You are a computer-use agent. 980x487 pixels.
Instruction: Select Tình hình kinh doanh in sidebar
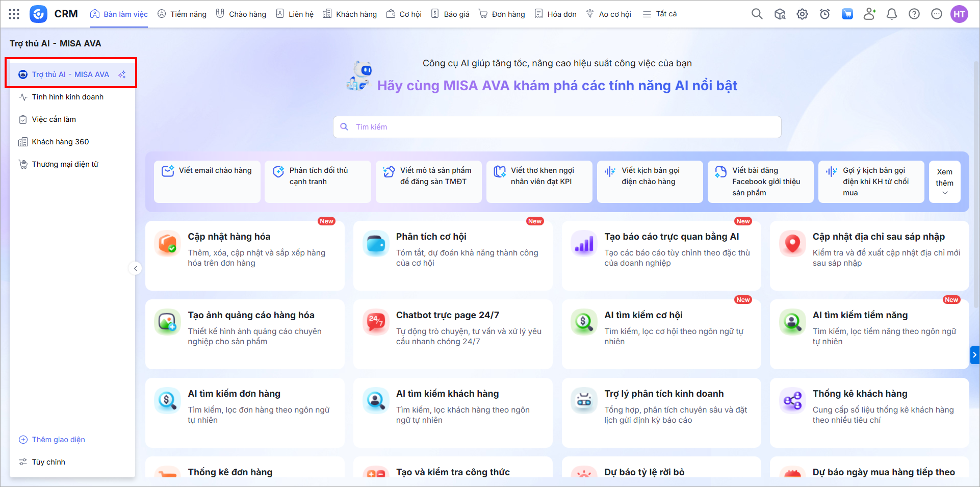[x=67, y=97]
